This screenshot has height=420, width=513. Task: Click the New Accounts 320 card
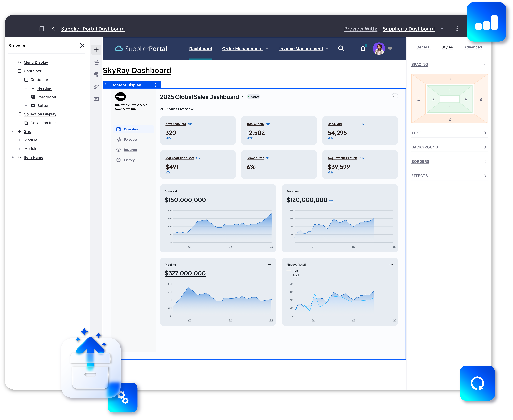coord(198,130)
